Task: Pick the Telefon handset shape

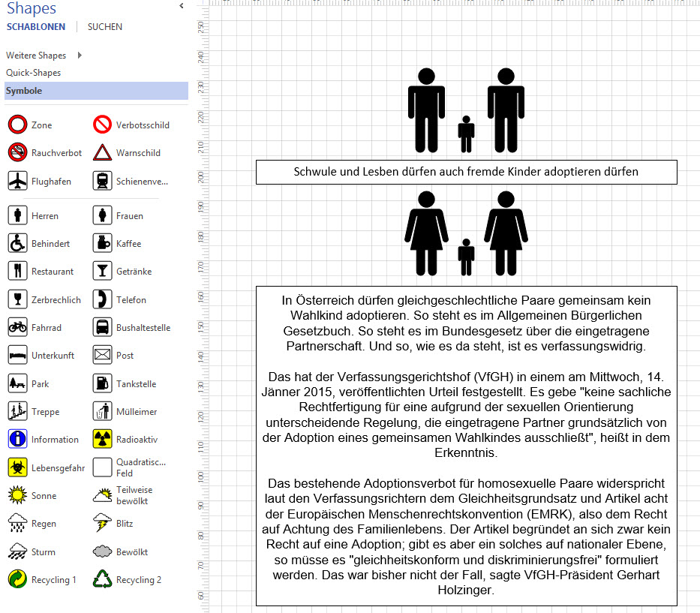Action: 102,299
